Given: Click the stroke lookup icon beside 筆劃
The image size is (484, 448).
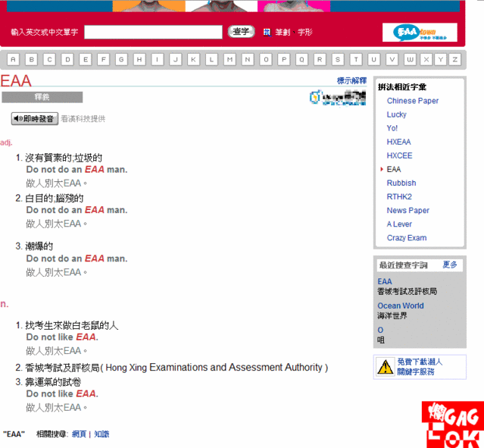Looking at the screenshot, I should click(267, 32).
